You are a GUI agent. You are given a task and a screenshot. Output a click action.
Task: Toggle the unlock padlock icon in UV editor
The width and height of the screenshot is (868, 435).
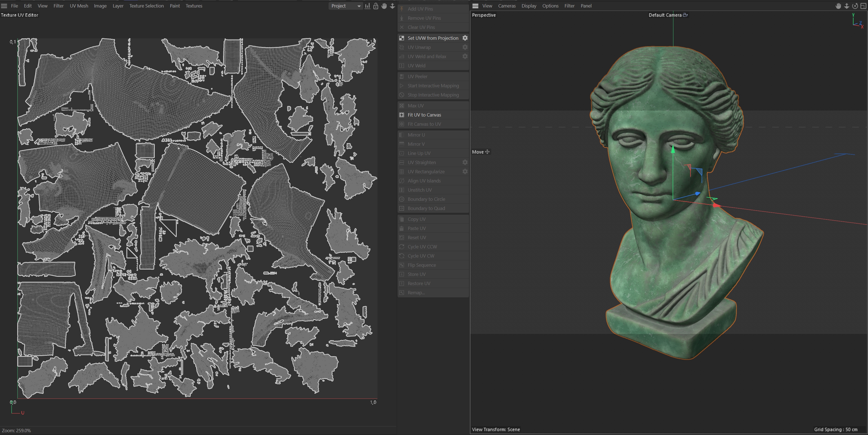[x=376, y=6]
